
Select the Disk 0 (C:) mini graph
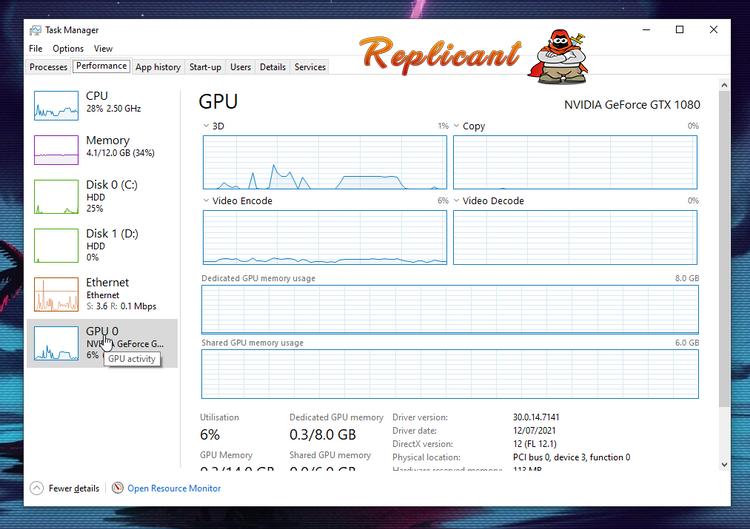tap(56, 197)
